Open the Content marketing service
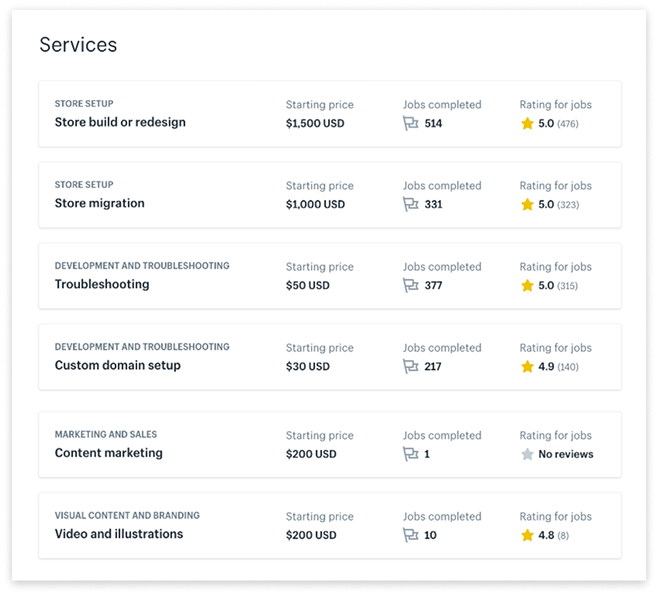The width and height of the screenshot is (658, 597). [108, 452]
